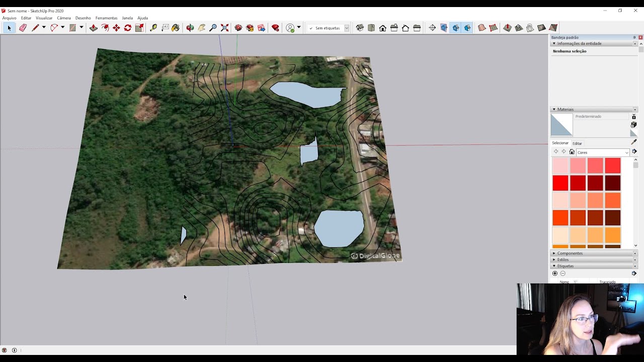Viewport: 644px width, 362px height.
Task: Open the Arquivo menu
Action: [x=10, y=18]
